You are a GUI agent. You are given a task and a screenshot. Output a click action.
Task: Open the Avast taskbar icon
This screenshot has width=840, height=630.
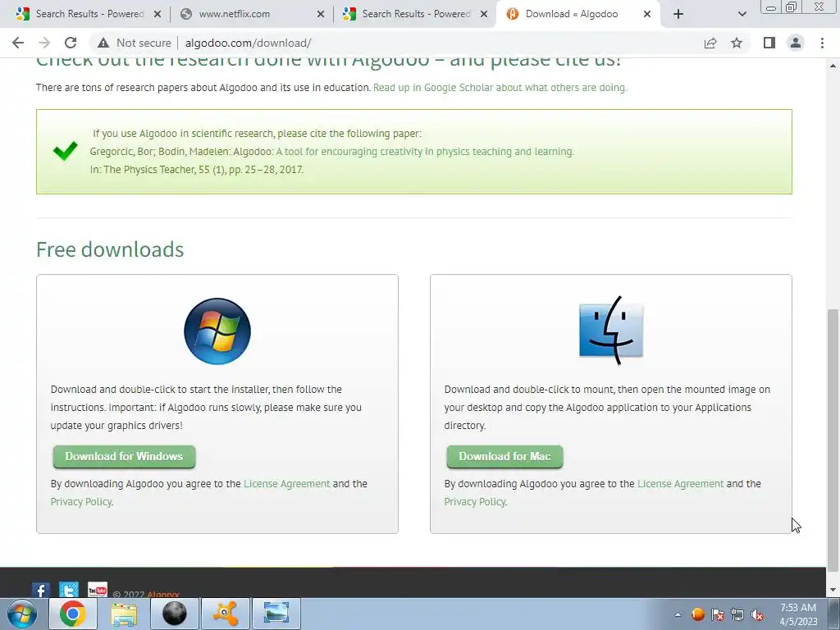pyautogui.click(x=226, y=614)
